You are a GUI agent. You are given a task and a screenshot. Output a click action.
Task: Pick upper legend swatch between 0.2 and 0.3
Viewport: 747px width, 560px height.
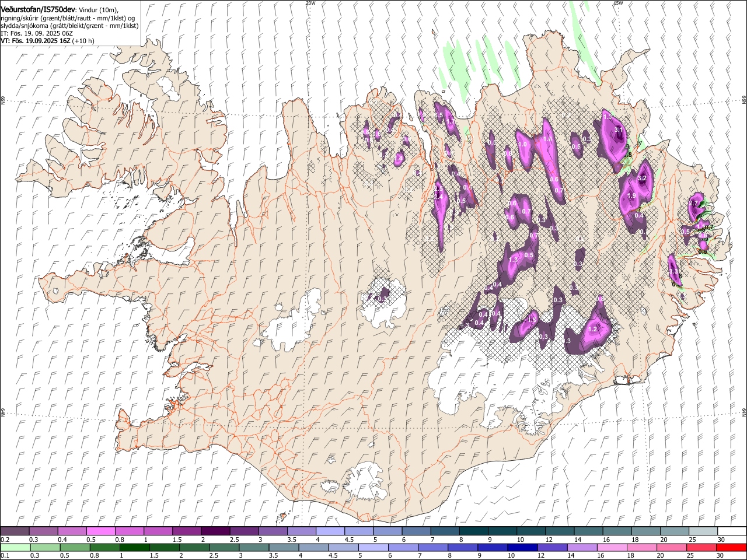coord(15,531)
